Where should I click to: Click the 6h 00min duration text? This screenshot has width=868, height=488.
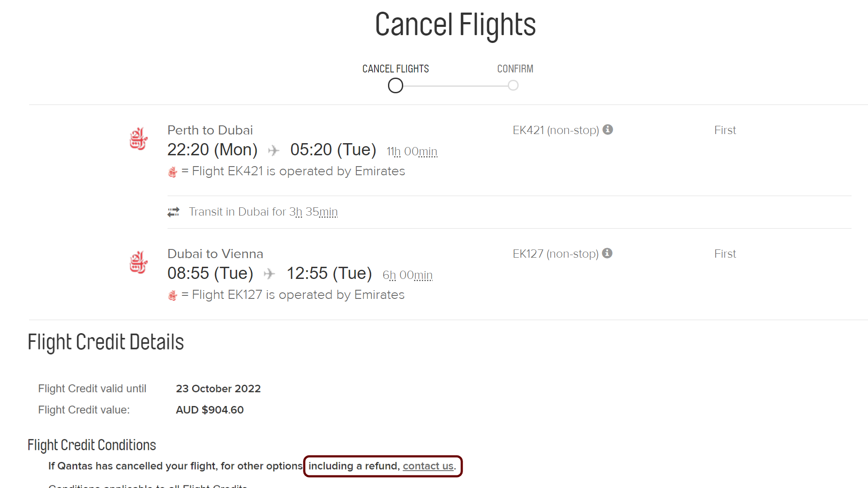coord(408,275)
